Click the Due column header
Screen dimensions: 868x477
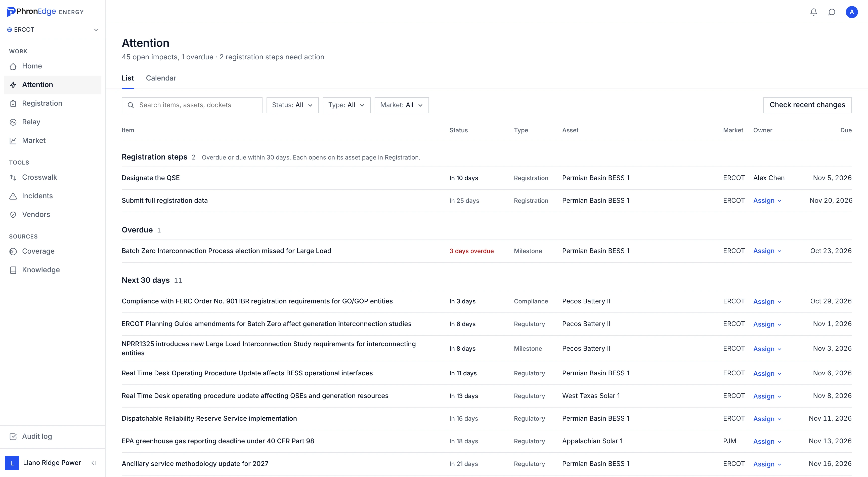(846, 131)
